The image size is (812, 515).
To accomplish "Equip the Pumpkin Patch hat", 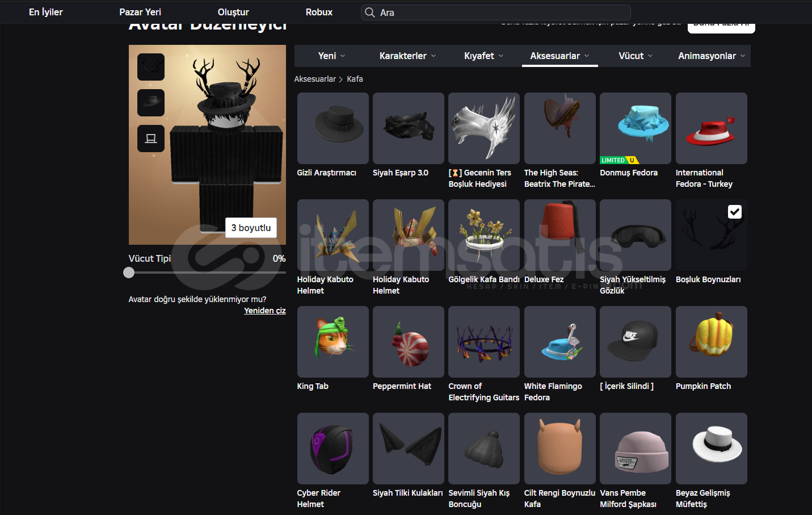I will pyautogui.click(x=712, y=342).
